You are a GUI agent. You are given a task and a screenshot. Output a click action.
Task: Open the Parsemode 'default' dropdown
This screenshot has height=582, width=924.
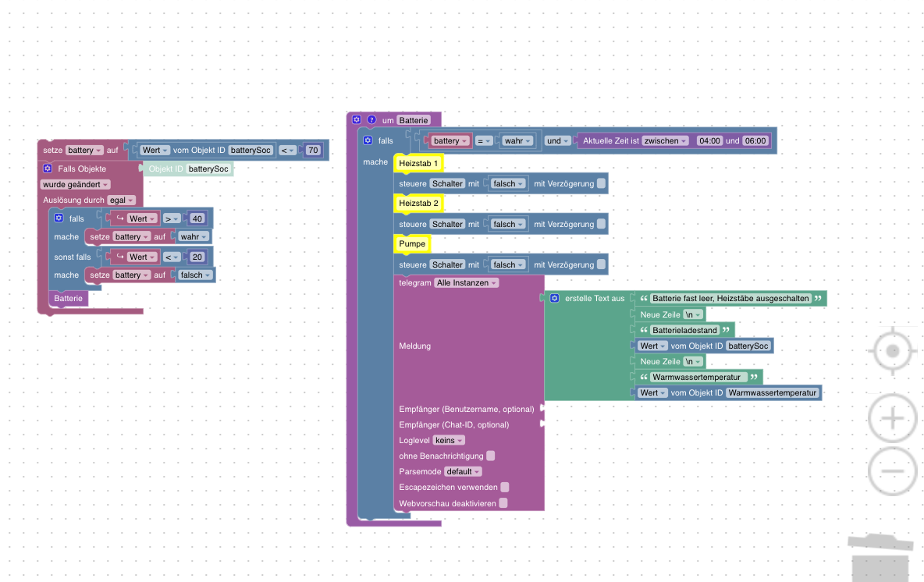click(464, 471)
